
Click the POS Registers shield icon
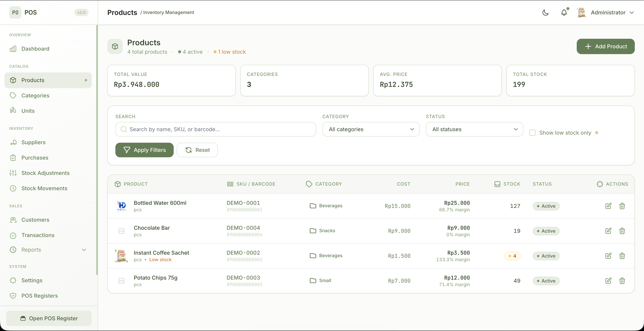tap(13, 296)
